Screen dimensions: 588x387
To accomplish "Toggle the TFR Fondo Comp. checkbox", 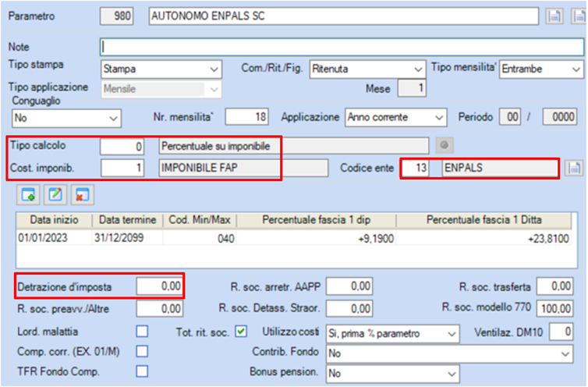I will 142,371.
